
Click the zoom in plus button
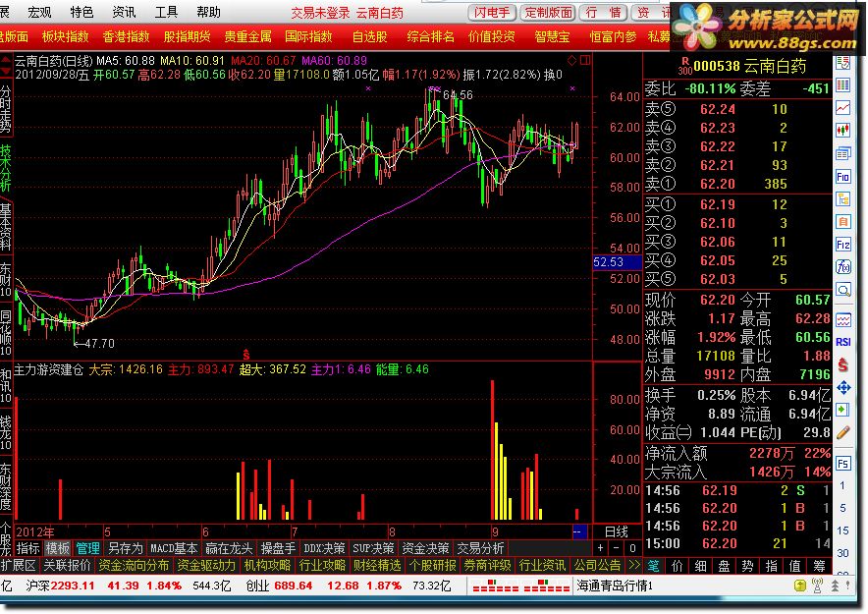click(x=601, y=548)
